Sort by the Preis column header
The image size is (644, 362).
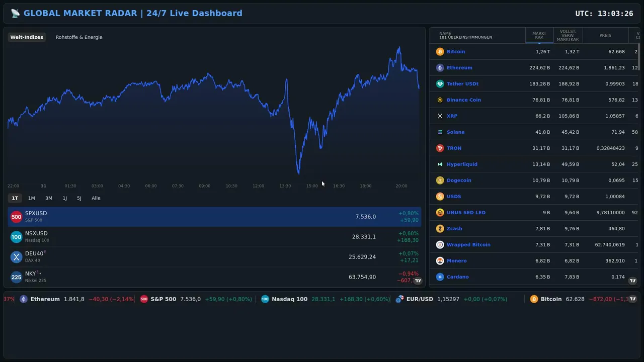605,36
